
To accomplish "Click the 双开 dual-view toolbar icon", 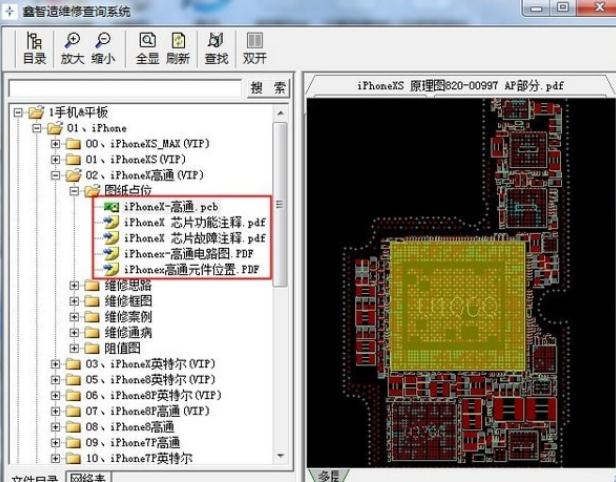I will 255,48.
